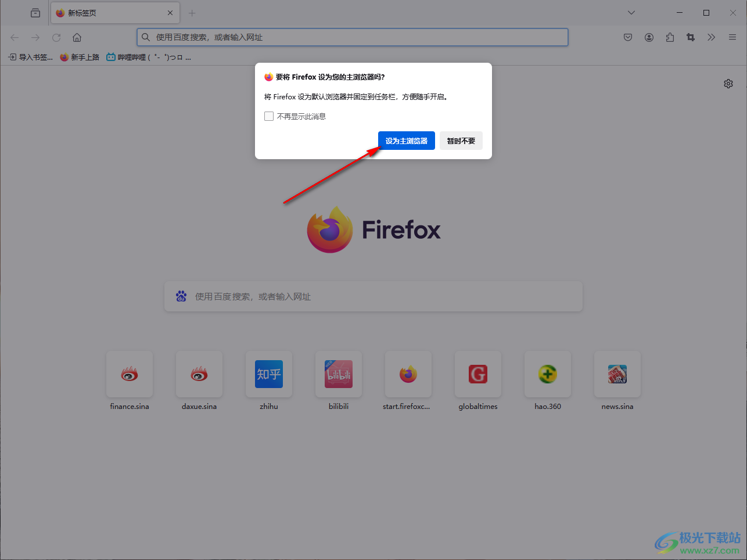747x560 pixels.
Task: Open the Firefox View icon in tab strip
Action: (x=35, y=13)
